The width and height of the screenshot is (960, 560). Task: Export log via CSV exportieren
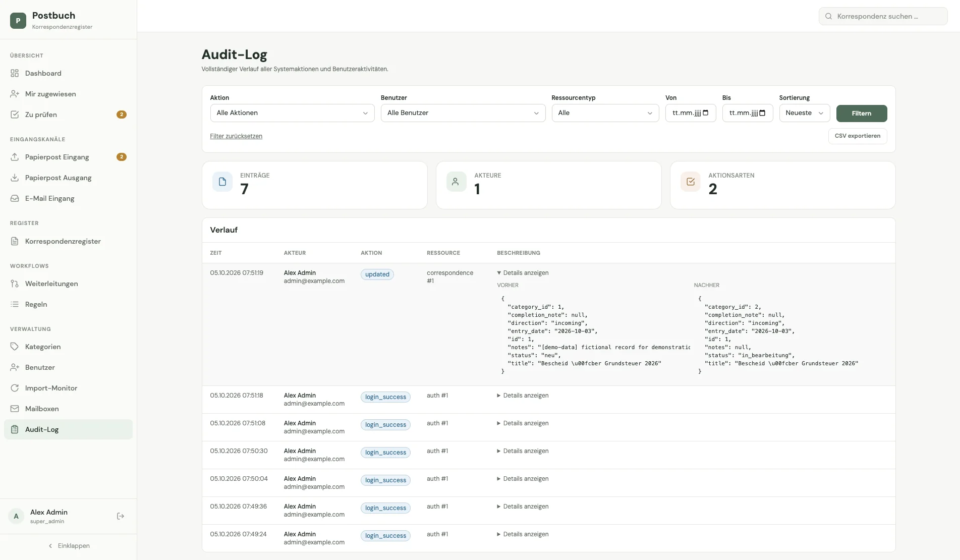858,136
